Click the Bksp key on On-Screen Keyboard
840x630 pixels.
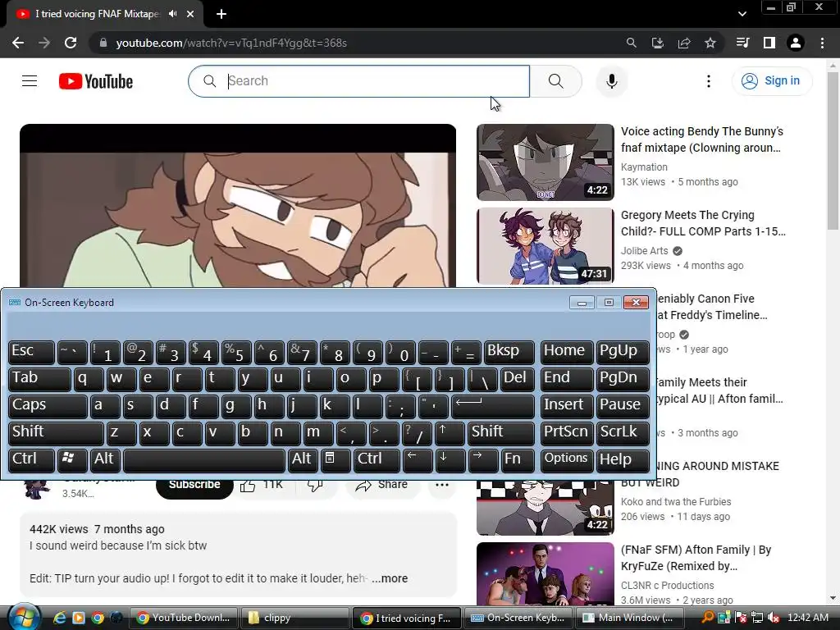509,352
